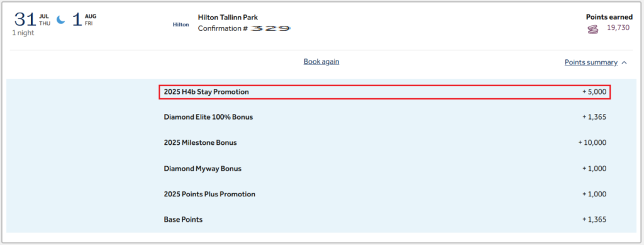Select the Base Points label
The width and height of the screenshot is (644, 245).
183,220
